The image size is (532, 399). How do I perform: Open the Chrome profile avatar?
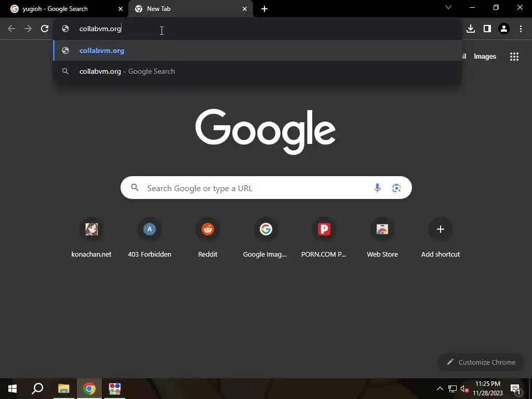point(504,29)
